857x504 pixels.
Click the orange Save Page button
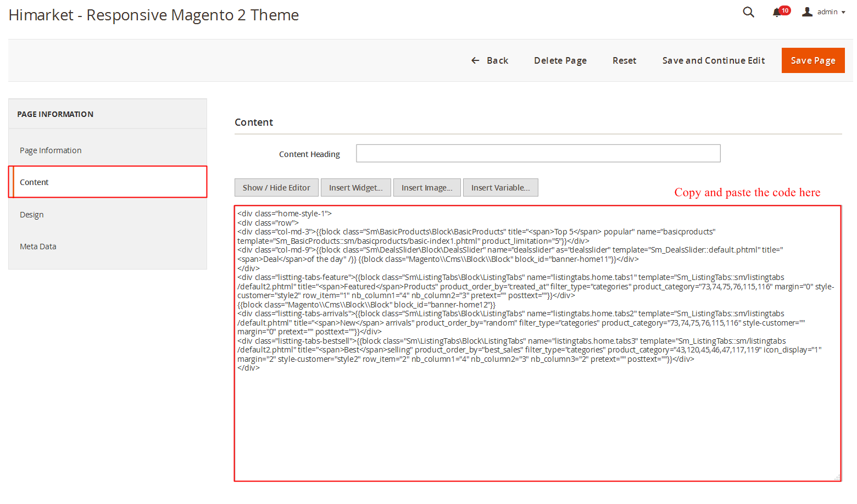pyautogui.click(x=813, y=60)
